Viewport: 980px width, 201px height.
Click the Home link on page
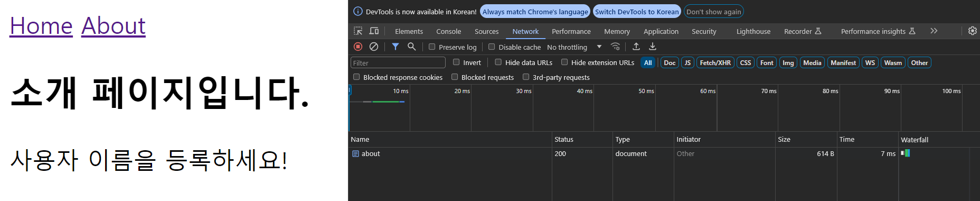point(41,26)
